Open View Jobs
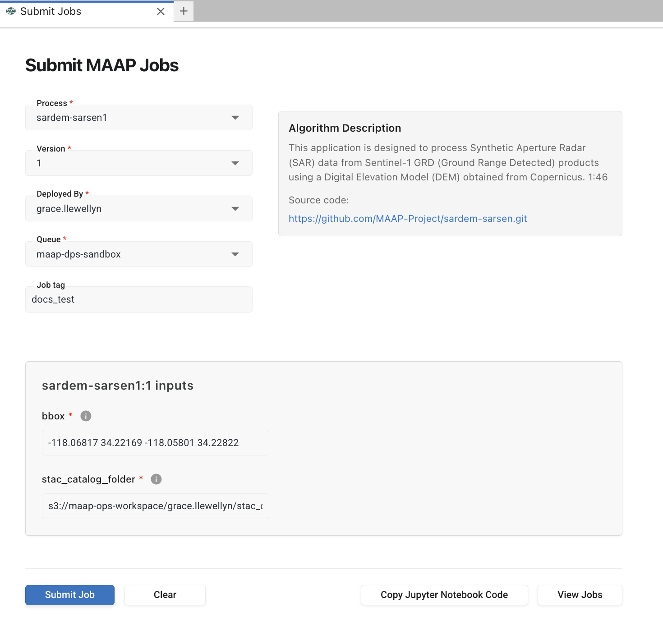This screenshot has width=663, height=644. 580,595
